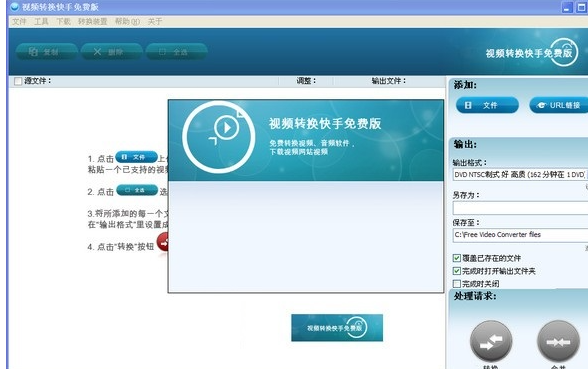Click the 全选 button image in step 2

pos(137,190)
